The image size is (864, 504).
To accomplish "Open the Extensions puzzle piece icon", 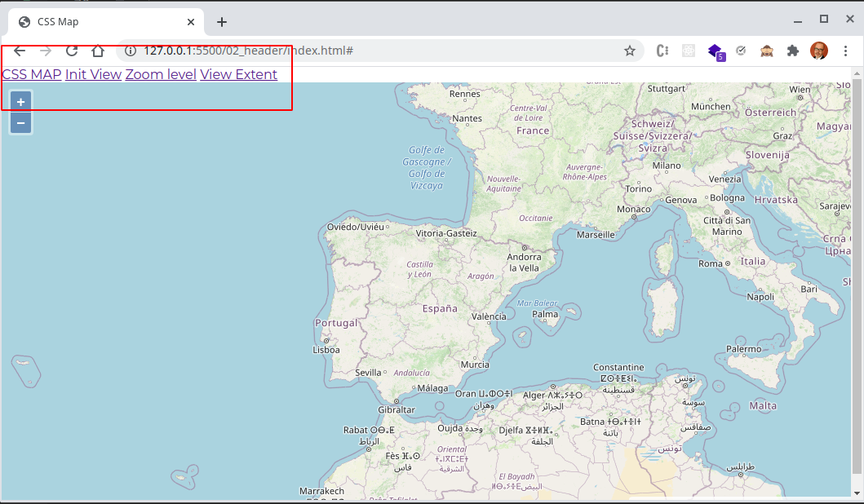I will (x=792, y=51).
